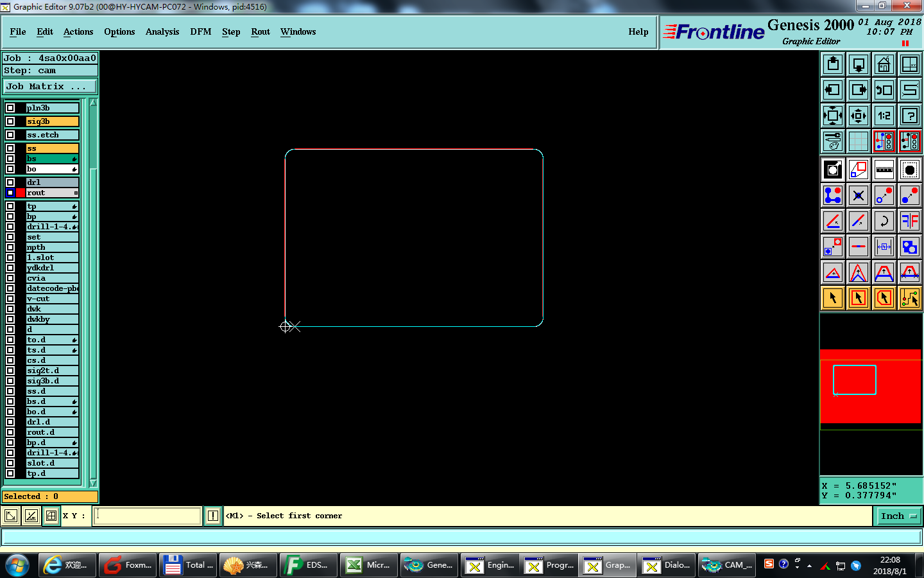The image size is (924, 578).
Task: Click the 1:2 scale icon
Action: pos(884,116)
